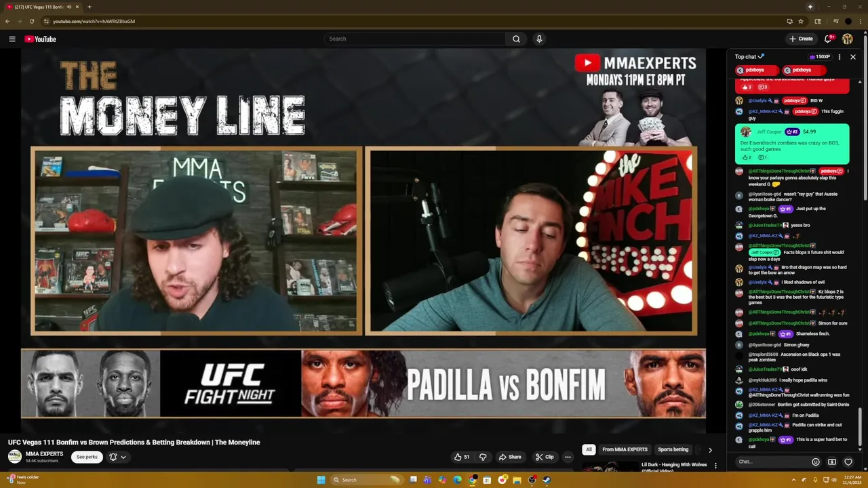Open the MMA EXPERTS channel name link
Image resolution: width=868 pixels, height=488 pixels.
(44, 454)
